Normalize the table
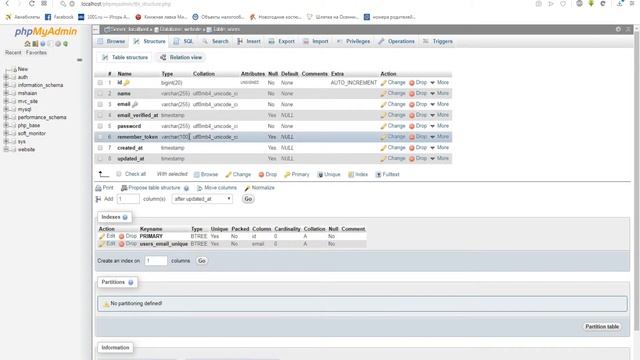640x360 pixels. tap(260, 188)
